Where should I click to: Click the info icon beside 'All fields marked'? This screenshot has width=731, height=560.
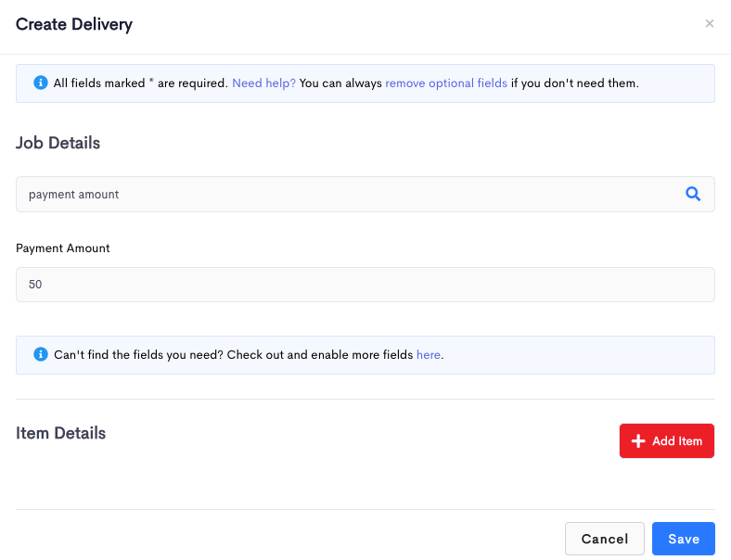[41, 83]
